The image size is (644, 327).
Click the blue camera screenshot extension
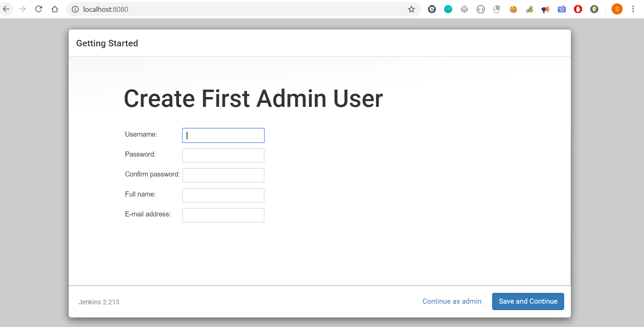point(561,9)
